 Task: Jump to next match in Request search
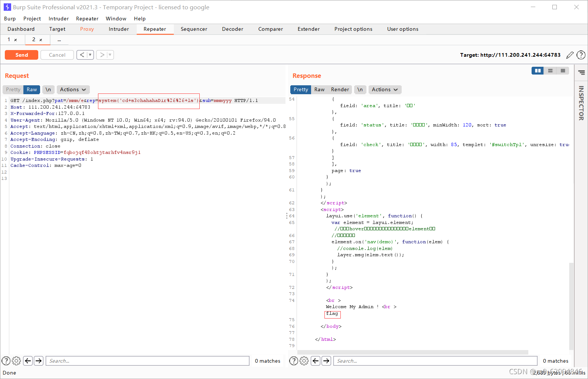(39, 361)
